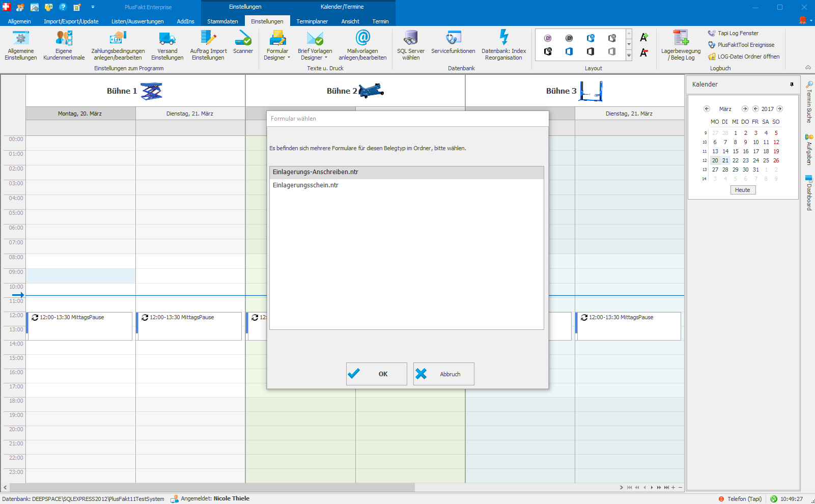Open the Aufgaben side panel

(809, 149)
